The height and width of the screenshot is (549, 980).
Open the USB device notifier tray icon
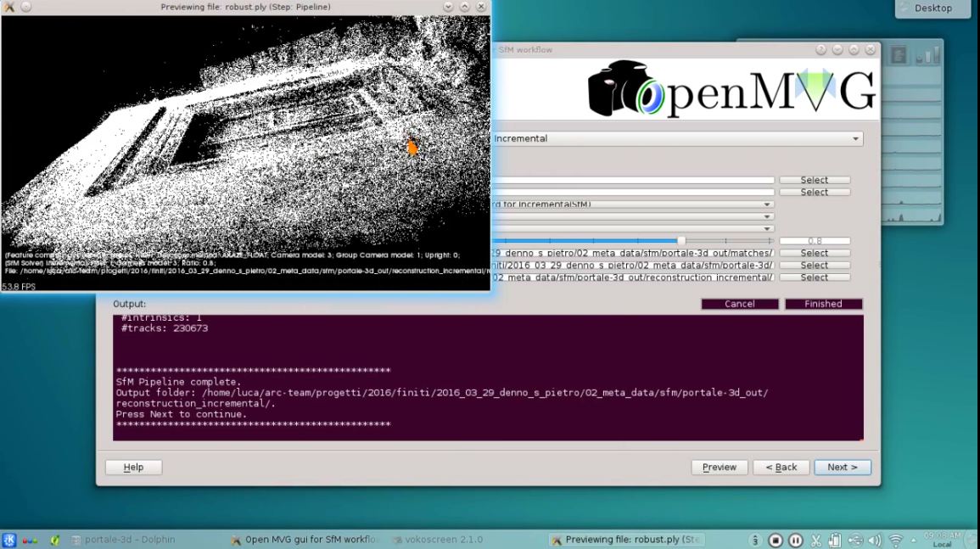click(x=855, y=540)
